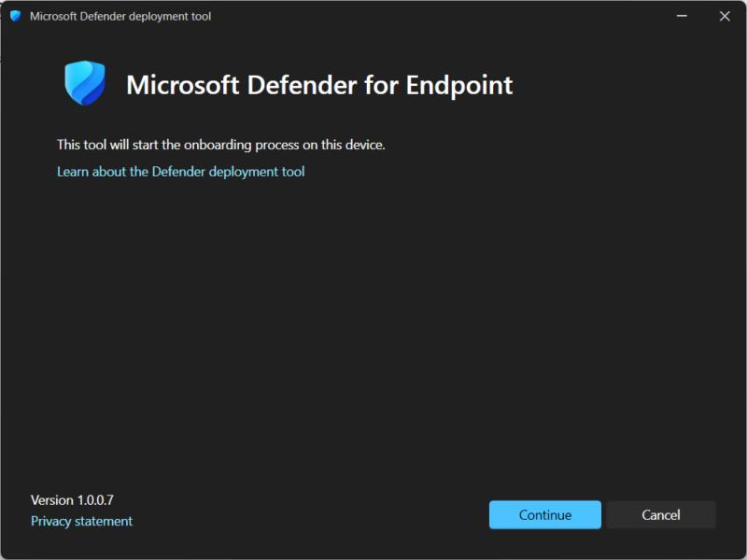The width and height of the screenshot is (747, 560).
Task: Minimize the Defender deployment tool window
Action: tap(682, 16)
